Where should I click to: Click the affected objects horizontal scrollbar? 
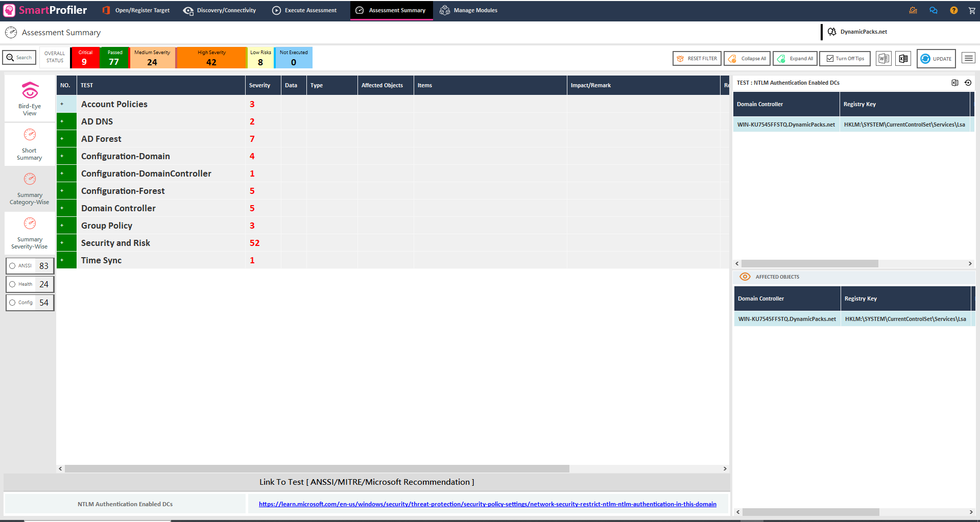(x=810, y=512)
